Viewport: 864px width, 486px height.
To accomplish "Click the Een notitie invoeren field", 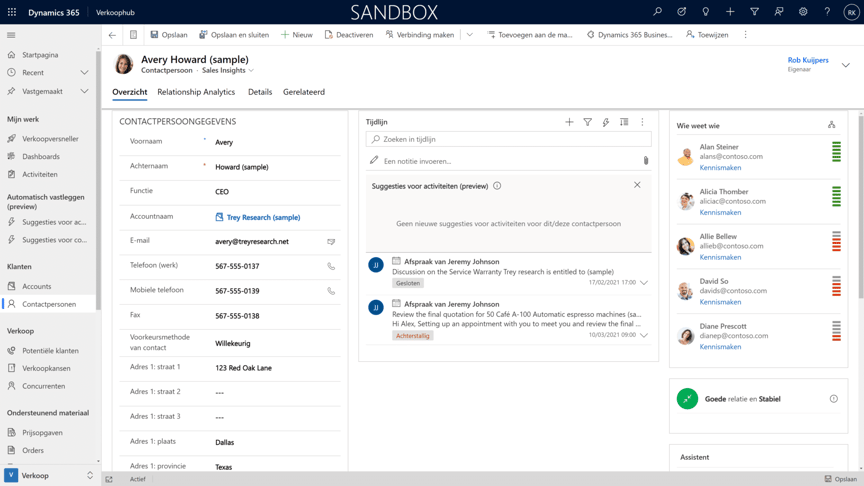I will coord(508,161).
